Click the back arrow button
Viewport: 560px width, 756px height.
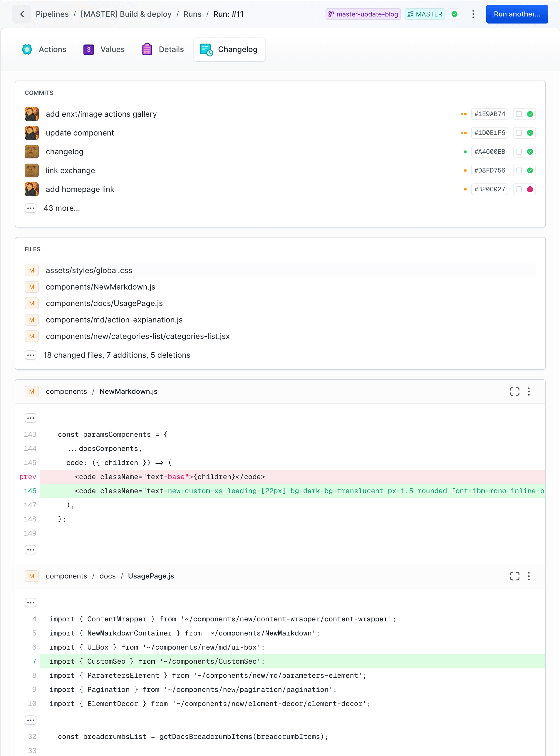point(22,14)
